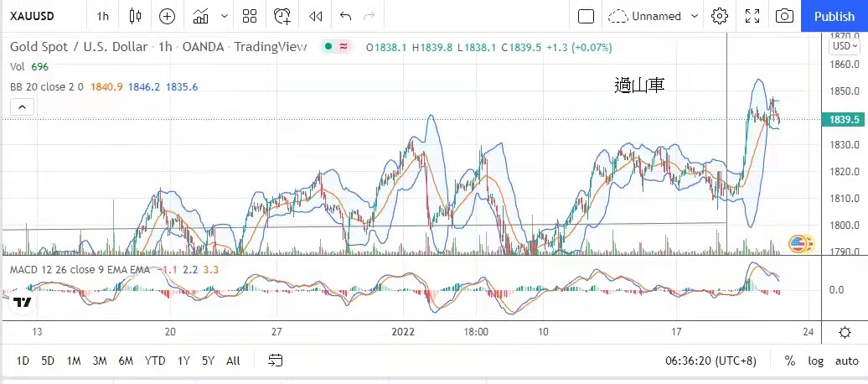Open the indicators menu
This screenshot has width=868, height=384.
point(201,16)
